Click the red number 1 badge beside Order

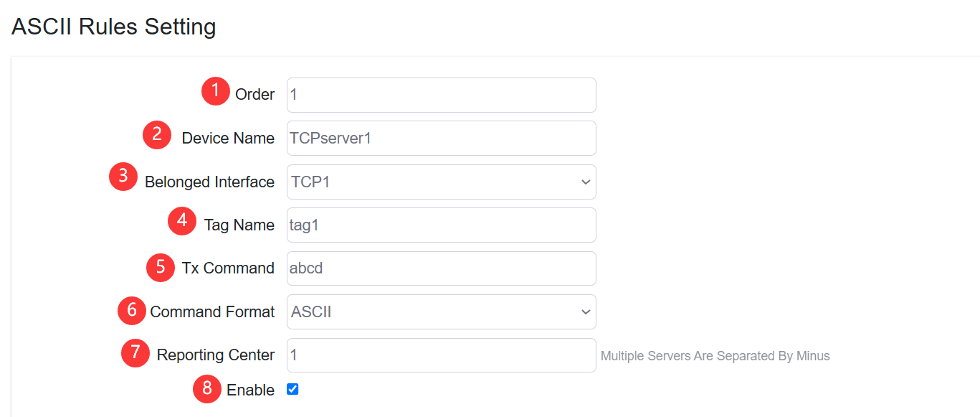pos(214,91)
